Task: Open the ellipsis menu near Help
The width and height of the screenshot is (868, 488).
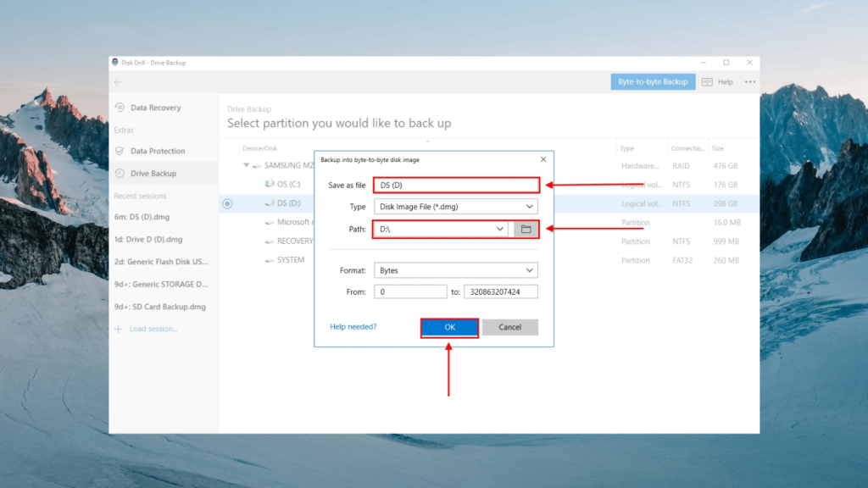Action: click(x=749, y=81)
